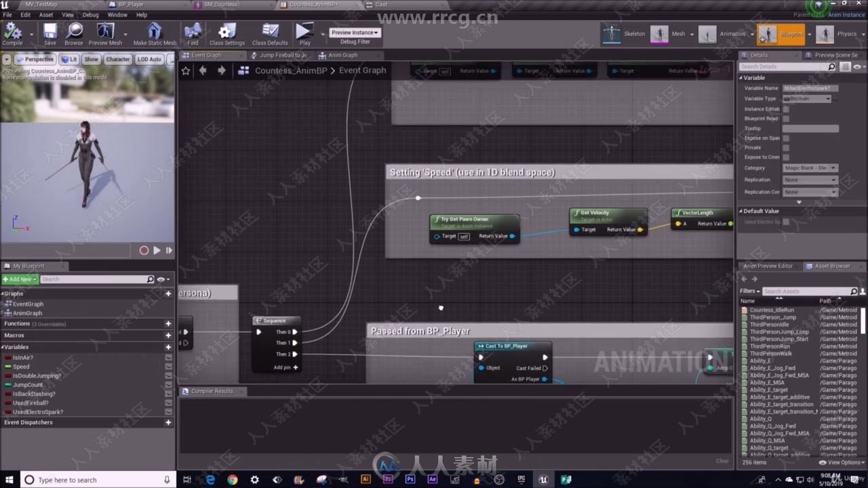Toggle editable eye for IsInAir? variable

pos(168,357)
